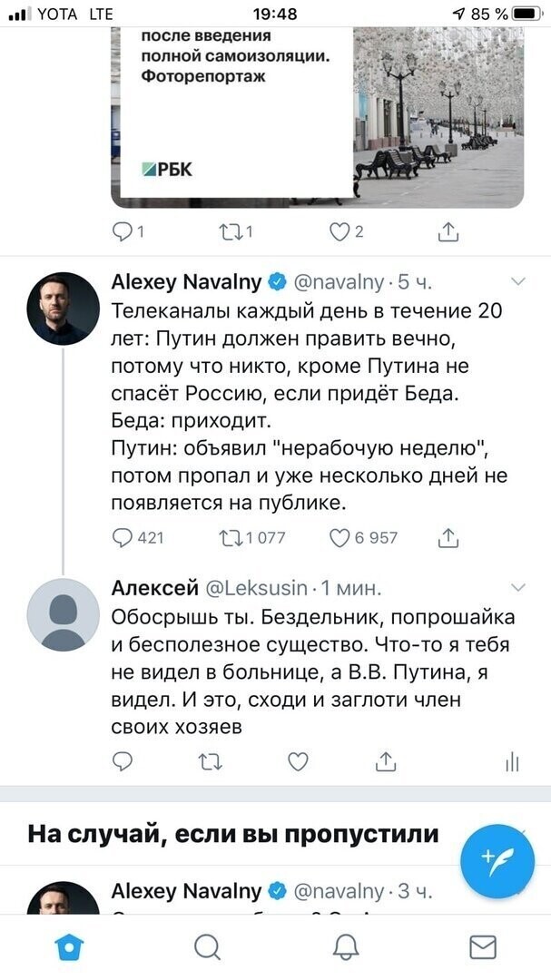Open the РБК photo report card
This screenshot has width=551, height=980.
point(318,117)
